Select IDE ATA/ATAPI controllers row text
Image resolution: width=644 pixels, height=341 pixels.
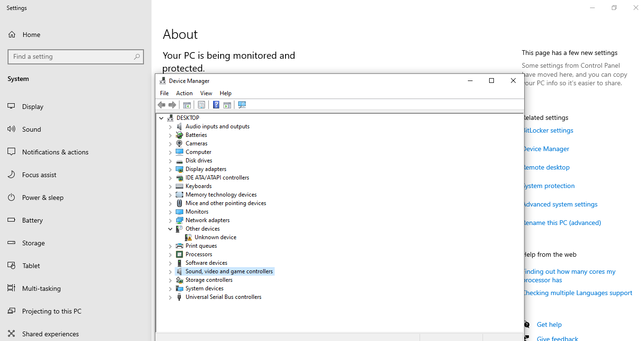click(x=217, y=178)
